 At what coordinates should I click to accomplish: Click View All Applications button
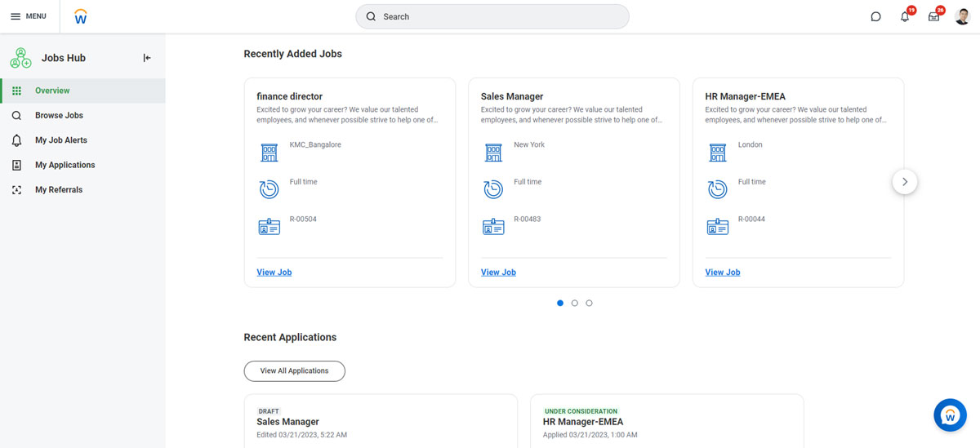295,370
